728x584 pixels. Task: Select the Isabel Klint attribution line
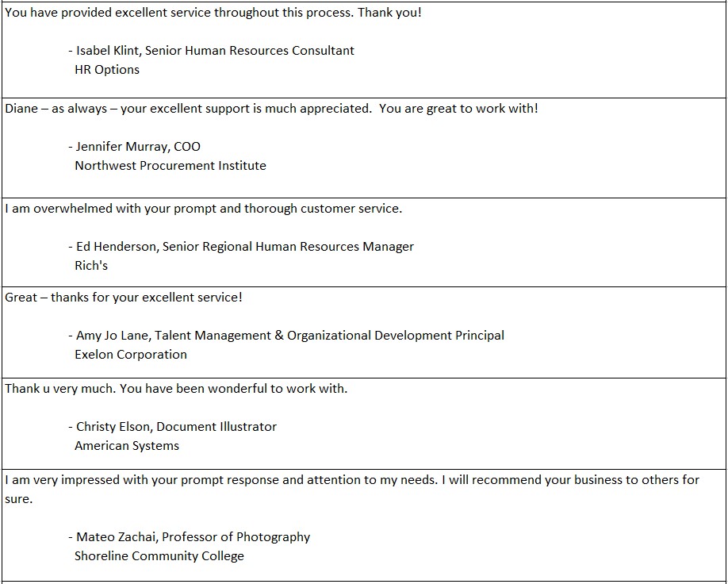point(211,50)
